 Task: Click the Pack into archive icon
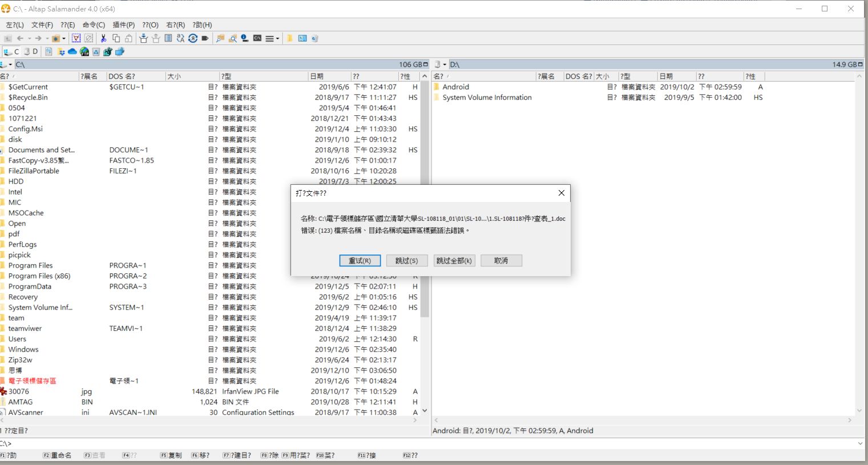(143, 38)
